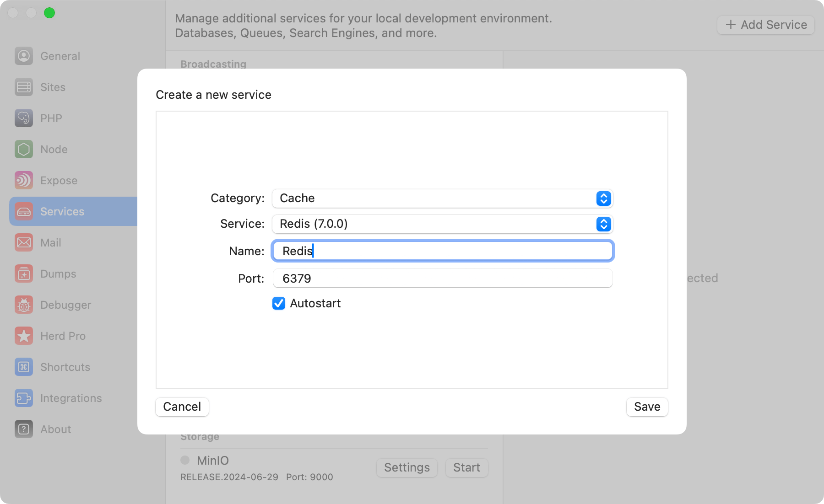Screen dimensions: 824x504
Task: Open Herd Pro star icon
Action: (23, 336)
